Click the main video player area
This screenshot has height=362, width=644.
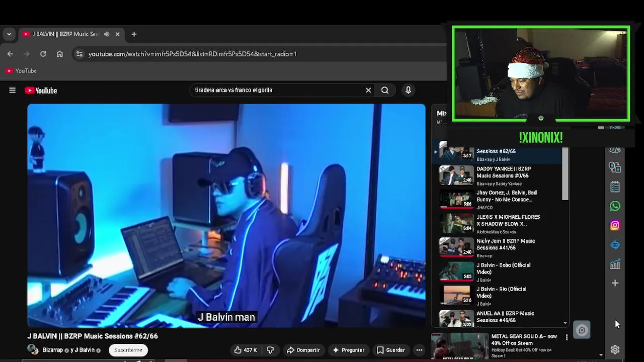tap(226, 215)
